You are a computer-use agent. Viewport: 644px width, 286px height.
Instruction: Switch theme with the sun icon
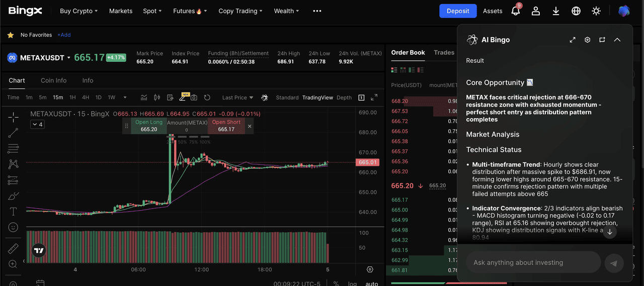(x=596, y=11)
